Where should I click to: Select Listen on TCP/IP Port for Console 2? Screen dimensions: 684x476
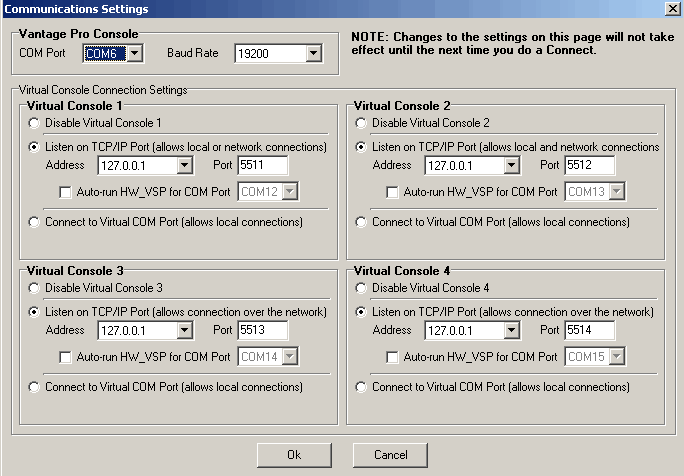(x=363, y=146)
